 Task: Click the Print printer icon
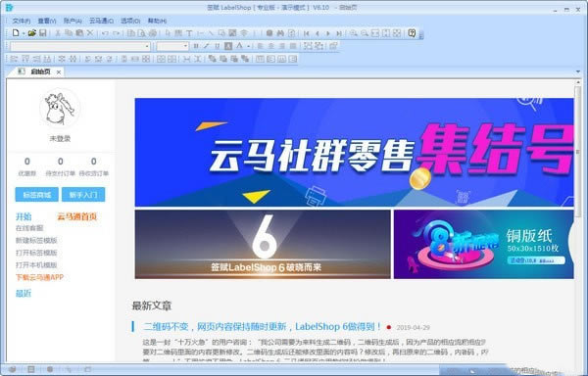tap(153, 33)
